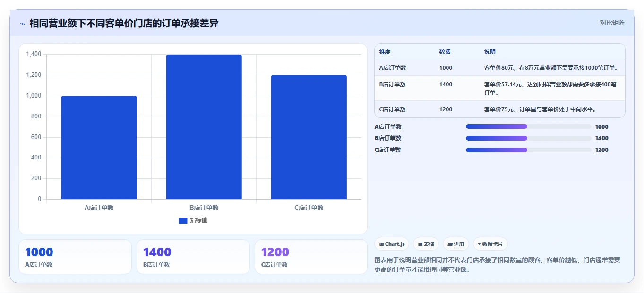Click the 1000 value in the table
Viewport: 644px width, 293px height.
(446, 68)
